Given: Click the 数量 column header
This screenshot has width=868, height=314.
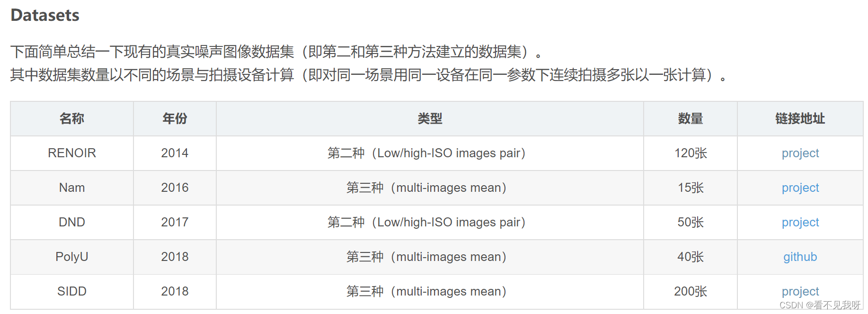Looking at the screenshot, I should click(x=690, y=118).
